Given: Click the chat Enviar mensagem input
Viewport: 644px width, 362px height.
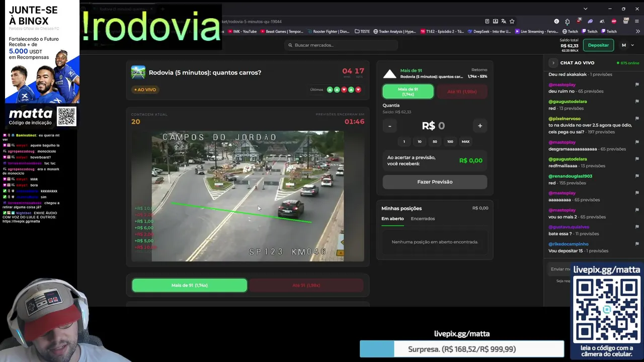Looking at the screenshot, I should [559, 269].
